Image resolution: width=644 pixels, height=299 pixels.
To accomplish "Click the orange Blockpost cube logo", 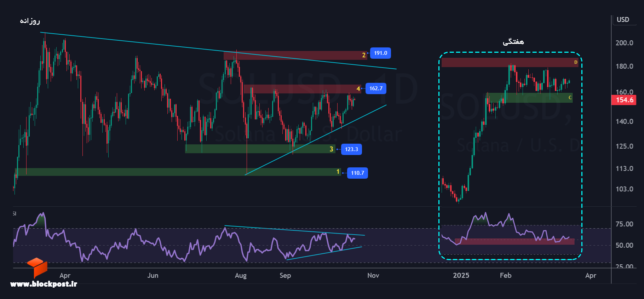I will [37, 267].
